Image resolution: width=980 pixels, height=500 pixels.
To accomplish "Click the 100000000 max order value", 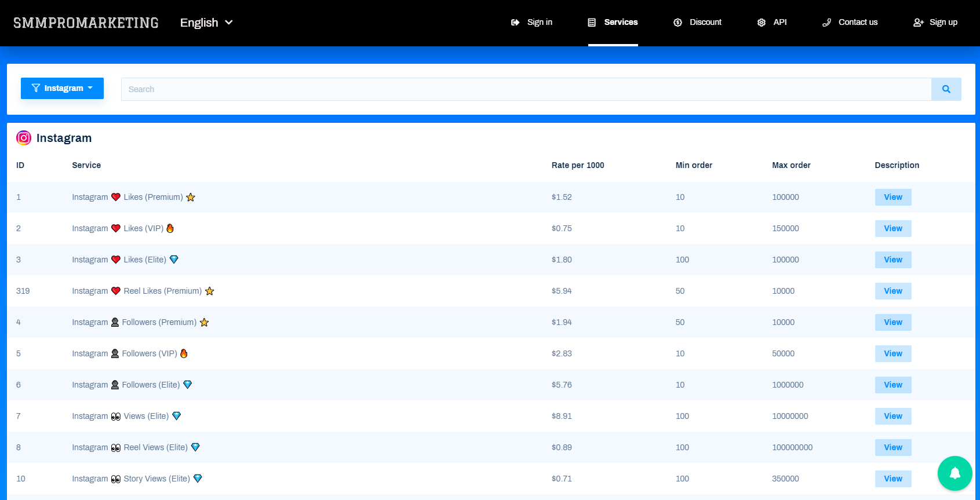I will [792, 447].
